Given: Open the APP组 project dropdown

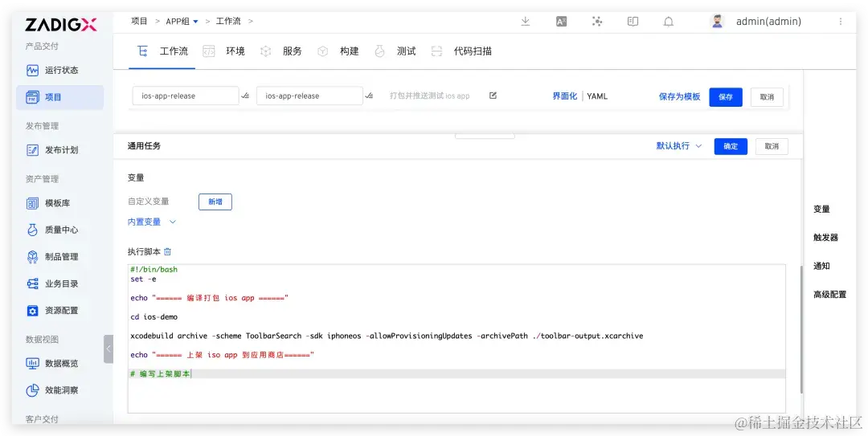Looking at the screenshot, I should (182, 22).
